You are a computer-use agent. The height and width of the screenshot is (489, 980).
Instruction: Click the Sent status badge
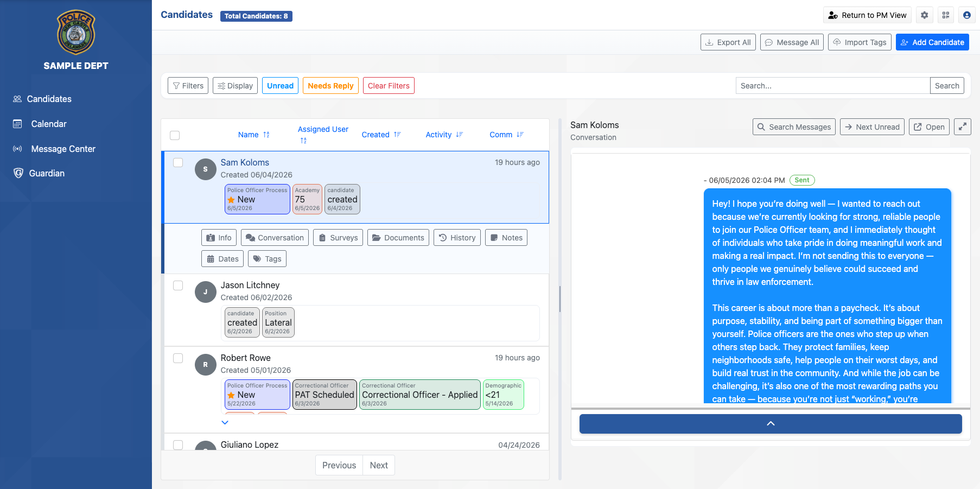pos(802,180)
